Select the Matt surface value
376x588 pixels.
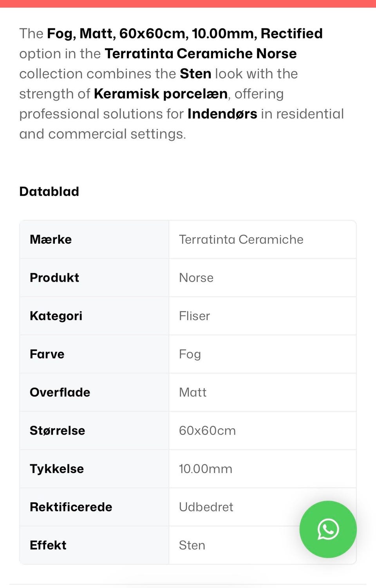click(193, 392)
